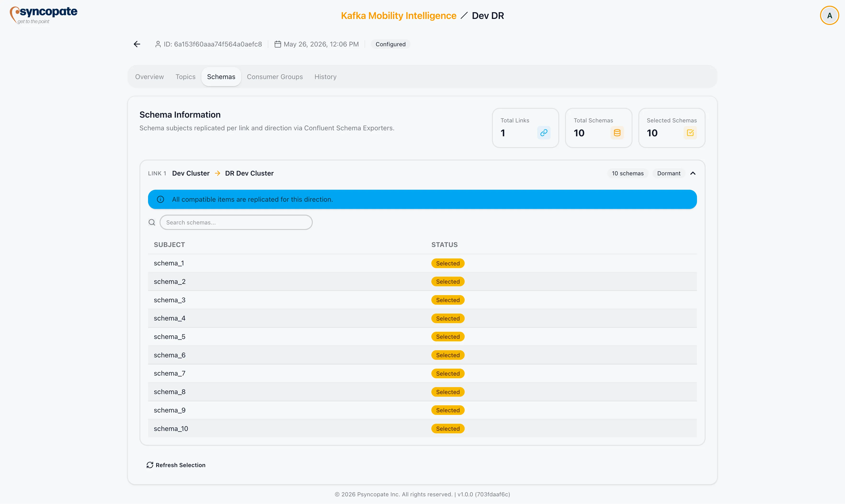
Task: Collapse the Link 1 section chevron
Action: (x=693, y=173)
